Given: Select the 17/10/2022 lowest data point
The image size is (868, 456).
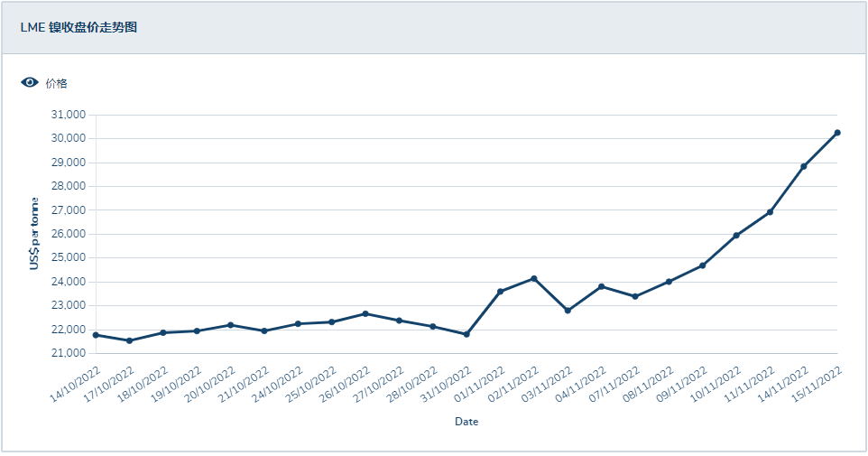Looking at the screenshot, I should click(x=130, y=340).
